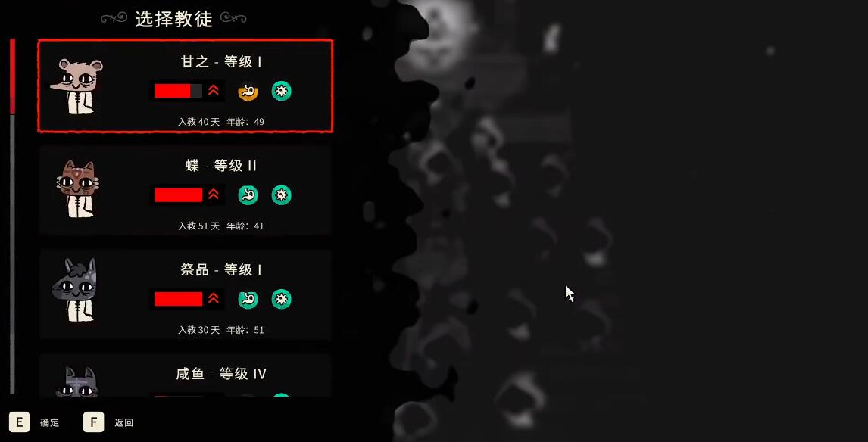Click the red level-up chevrons for 甘之
The height and width of the screenshot is (442, 868).
214,91
